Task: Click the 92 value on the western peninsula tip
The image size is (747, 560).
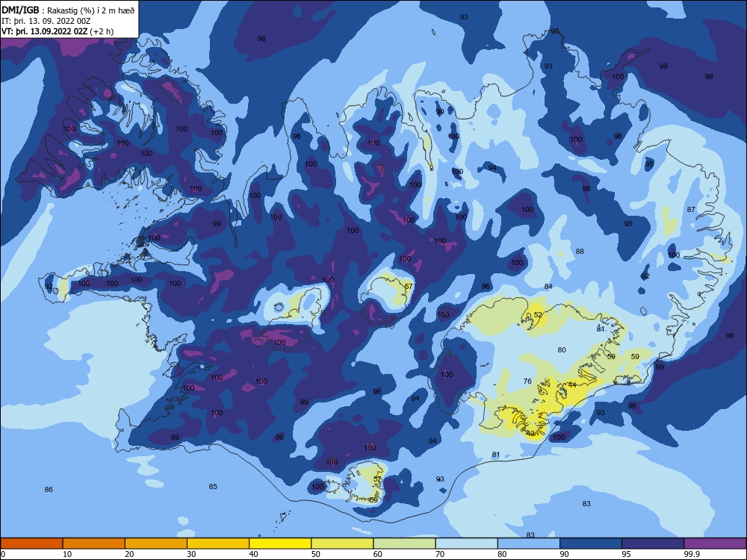Action: tap(49, 286)
